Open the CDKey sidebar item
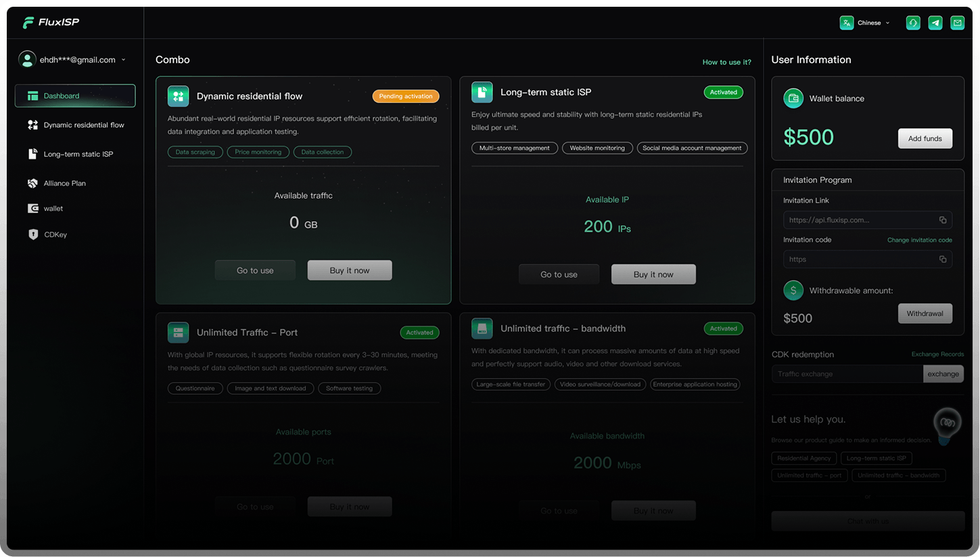 [55, 235]
